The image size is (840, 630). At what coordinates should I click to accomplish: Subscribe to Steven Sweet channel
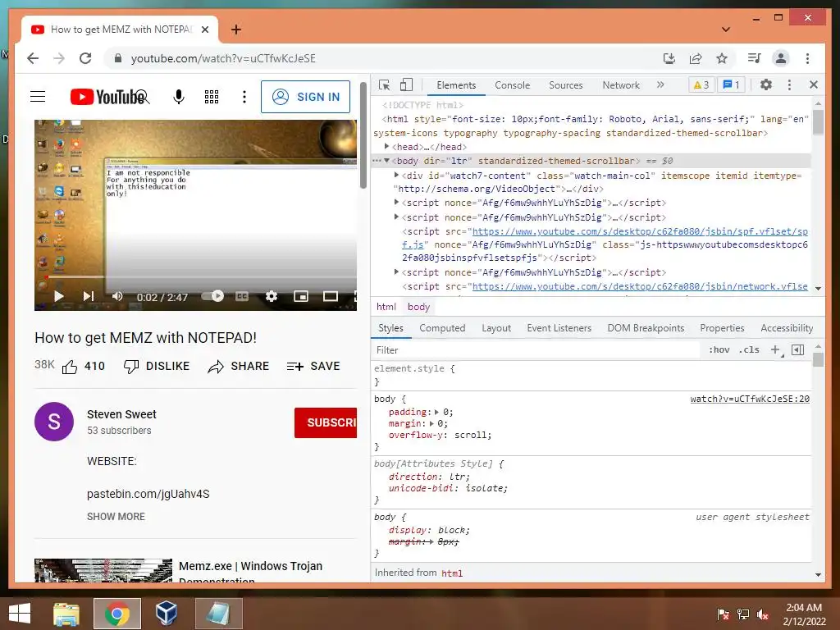click(326, 422)
